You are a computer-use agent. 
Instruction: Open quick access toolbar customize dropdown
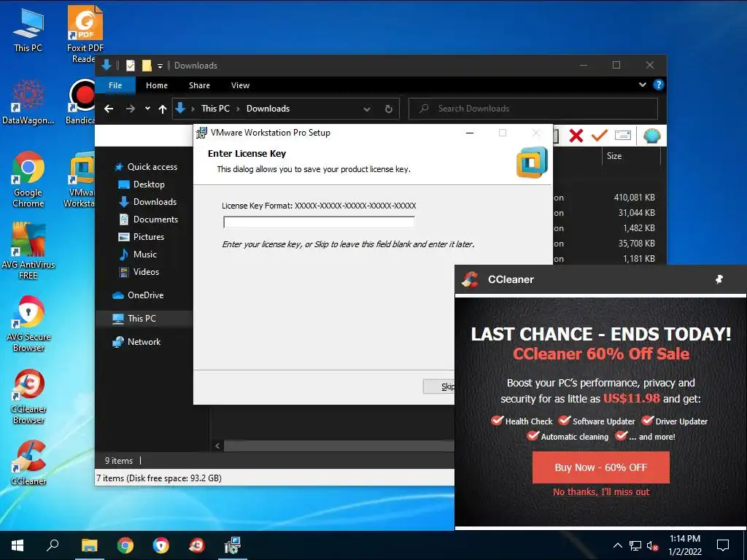click(160, 66)
